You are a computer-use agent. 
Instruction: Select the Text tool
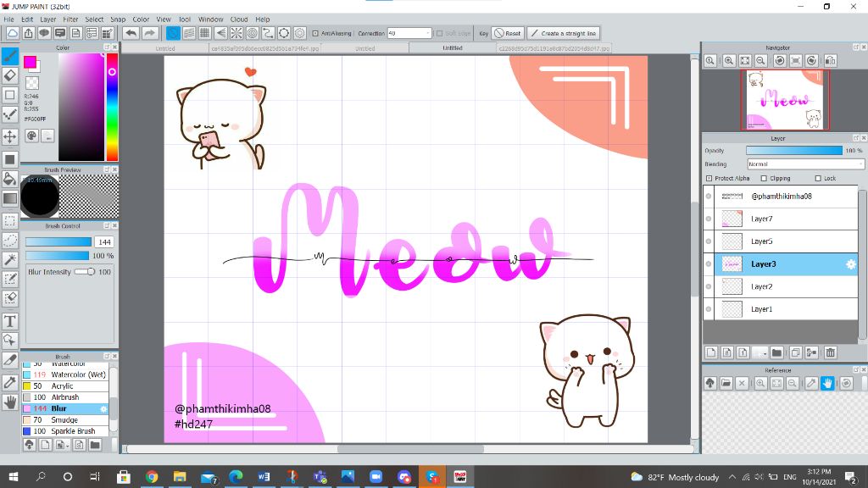point(10,321)
